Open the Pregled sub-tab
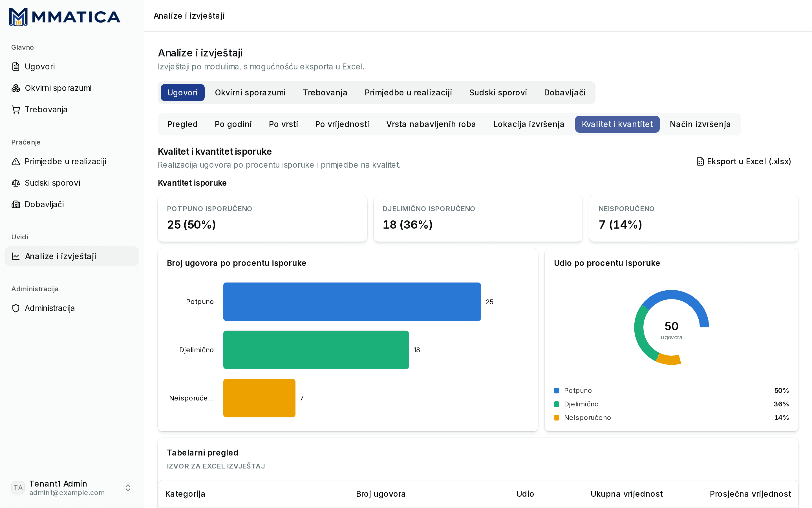 [x=182, y=124]
